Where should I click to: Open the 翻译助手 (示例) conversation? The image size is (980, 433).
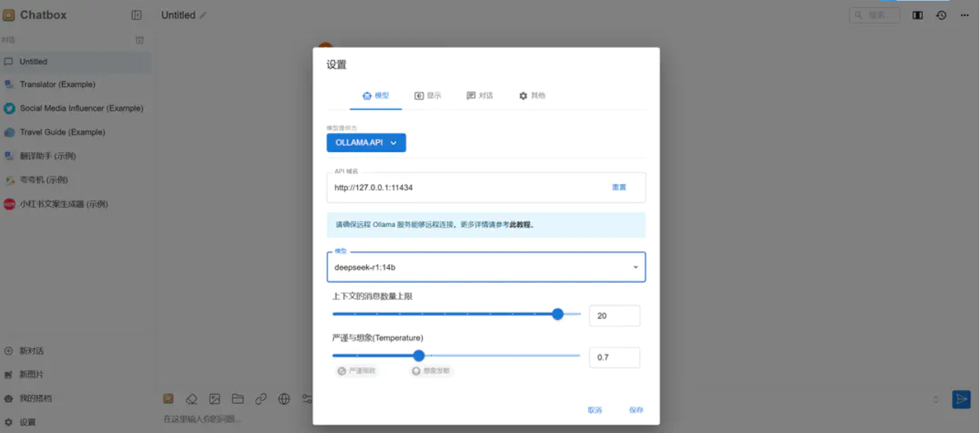point(75,156)
